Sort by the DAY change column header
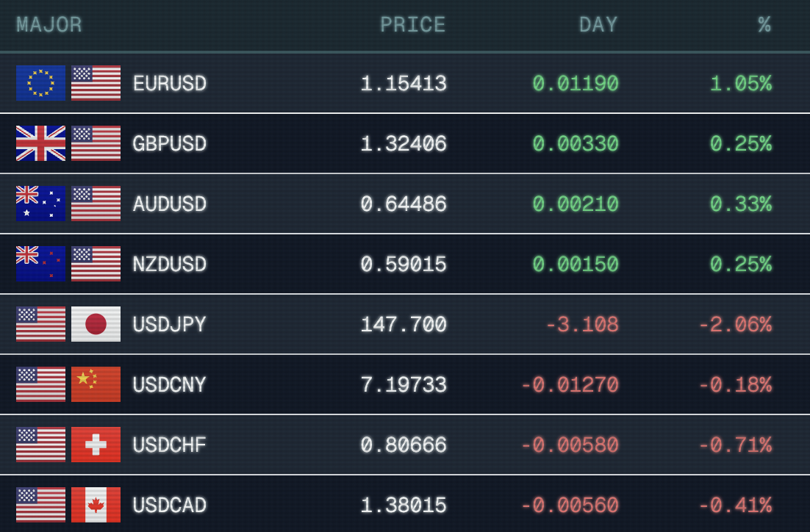The image size is (810, 532). (598, 25)
